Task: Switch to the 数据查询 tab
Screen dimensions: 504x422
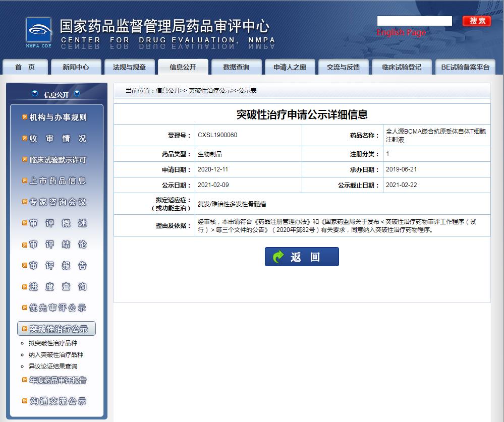Action: (236, 67)
